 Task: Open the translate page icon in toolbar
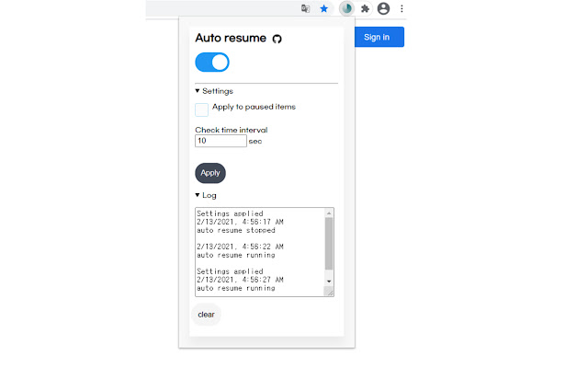(305, 8)
